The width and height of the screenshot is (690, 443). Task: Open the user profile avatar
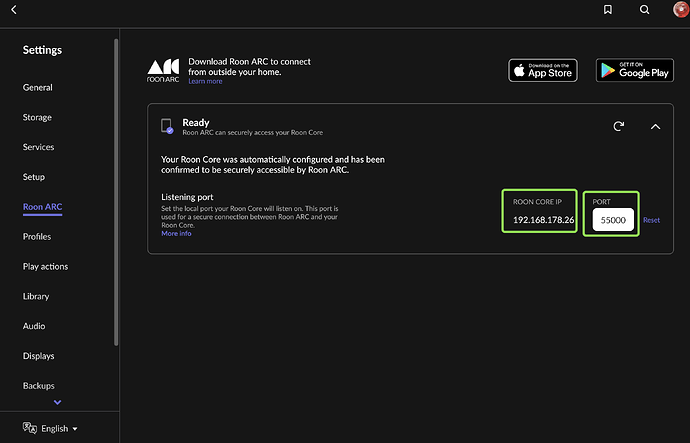coord(681,9)
